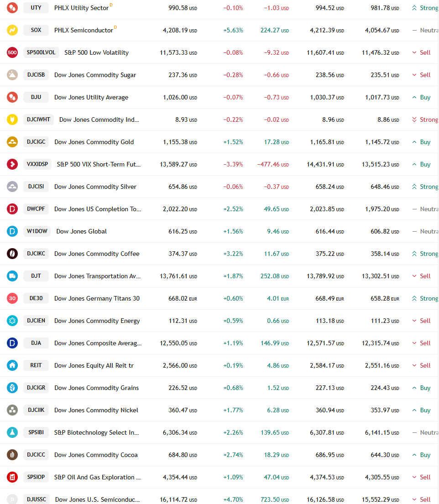This screenshot has width=439, height=504.
Task: Open Dow Jones Equity All Reit tr link
Action: tap(94, 365)
